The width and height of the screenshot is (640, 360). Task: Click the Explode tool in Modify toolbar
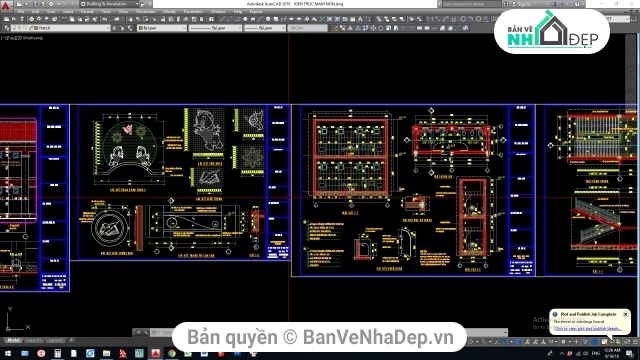466,28
